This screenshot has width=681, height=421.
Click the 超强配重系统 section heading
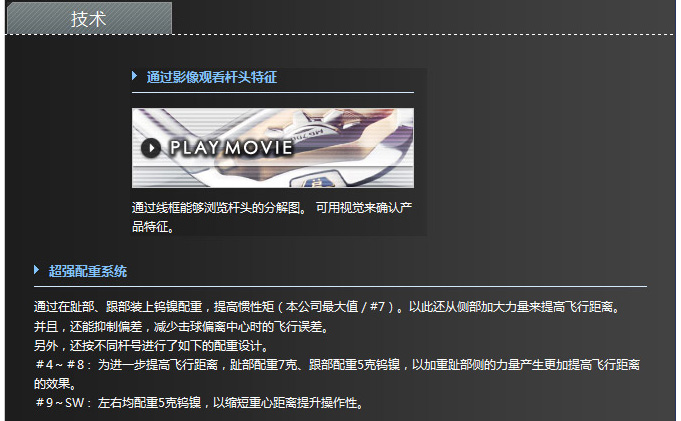point(88,271)
